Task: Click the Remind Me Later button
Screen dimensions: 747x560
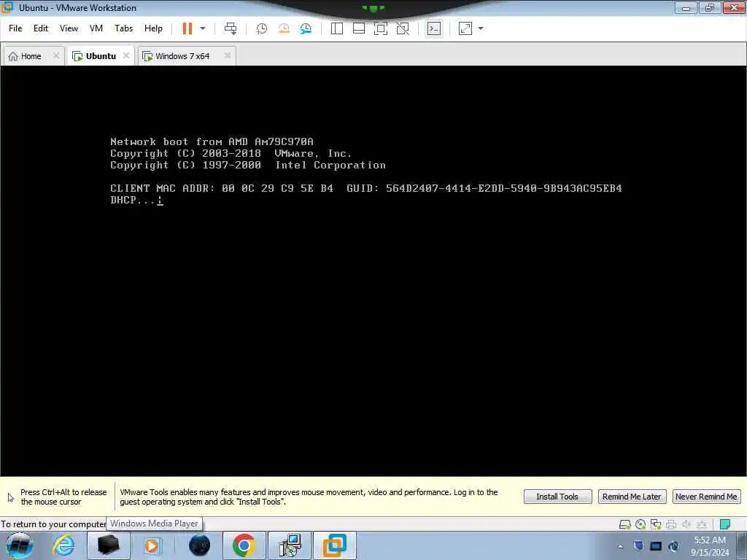Action: 632,497
